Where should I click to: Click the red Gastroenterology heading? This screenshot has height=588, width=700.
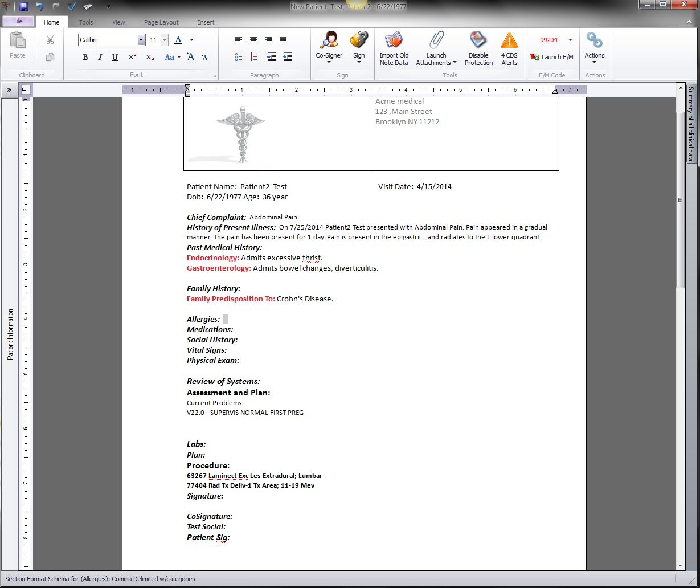pyautogui.click(x=219, y=268)
